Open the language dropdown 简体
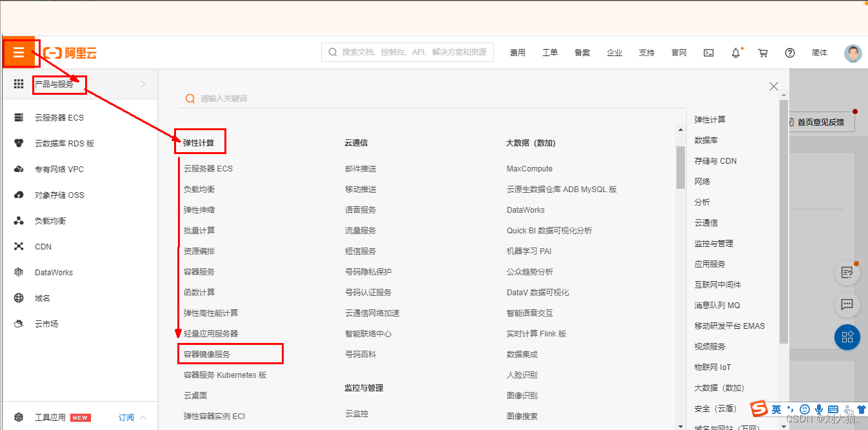Screen dimensions: 868x430 point(820,53)
